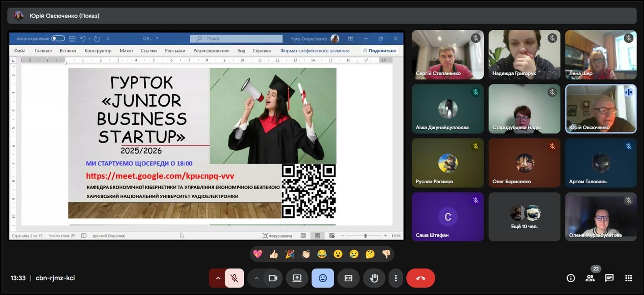Open the meeting details info icon
Viewport: 644px width, 295px height.
[x=571, y=278]
